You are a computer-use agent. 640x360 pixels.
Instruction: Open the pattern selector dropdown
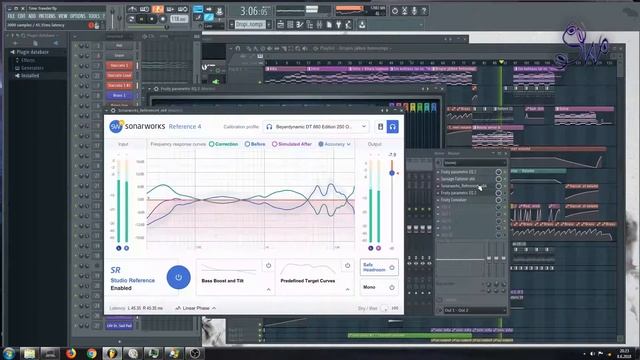coord(249,25)
